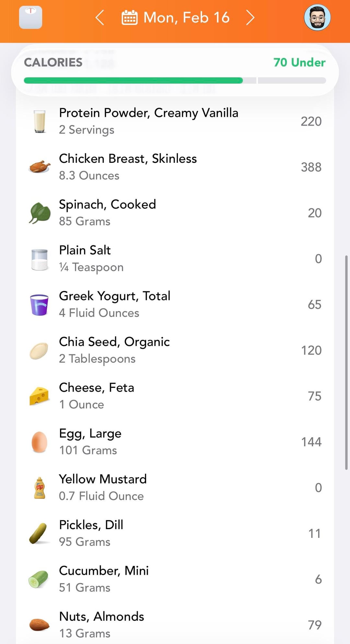Viewport: 350px width, 644px height.
Task: Go to previous day arrow
Action: [x=100, y=17]
